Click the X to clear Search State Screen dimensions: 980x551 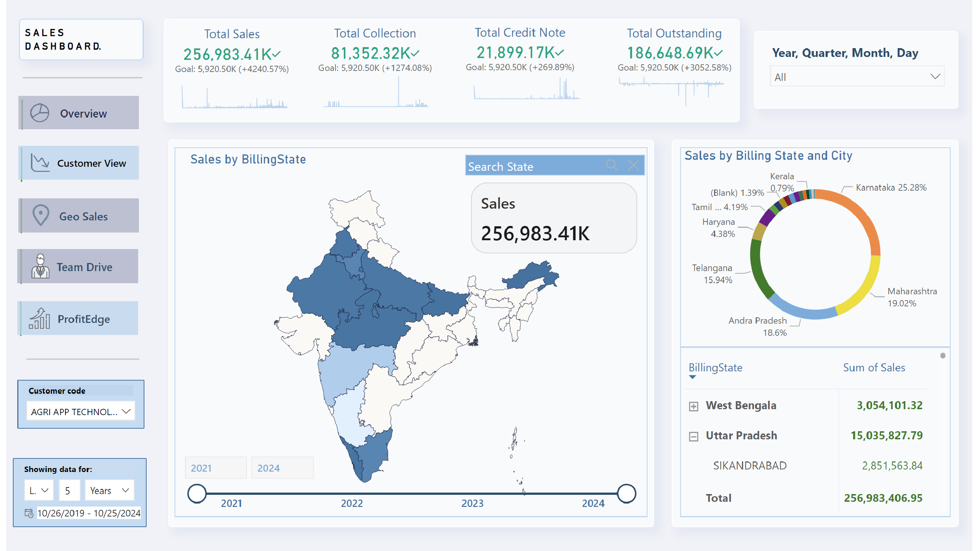633,165
